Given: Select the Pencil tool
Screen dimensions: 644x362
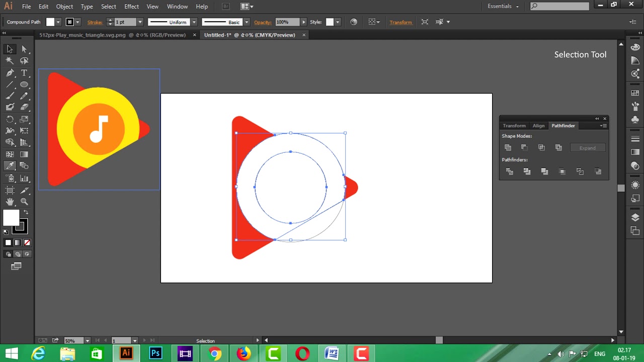Looking at the screenshot, I should tap(24, 96).
